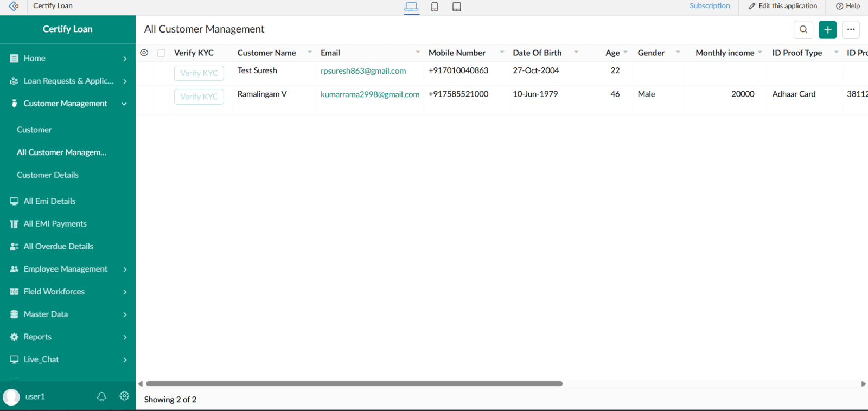Open Date Of Birth column dropdown

576,53
